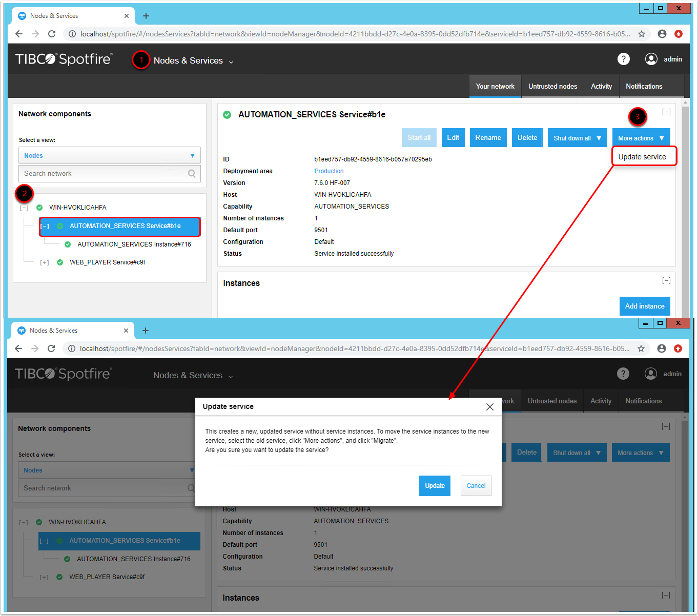The image size is (698, 616).
Task: Open the Notifications tab in the top window
Action: coord(644,86)
